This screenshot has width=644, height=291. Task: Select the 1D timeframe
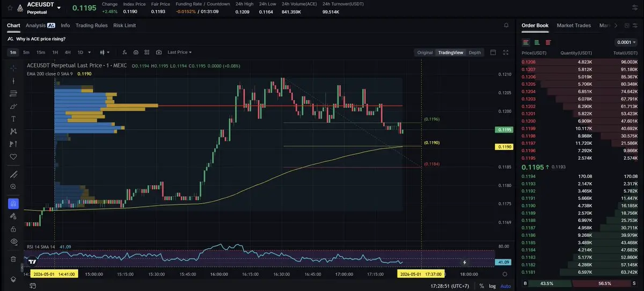point(80,52)
